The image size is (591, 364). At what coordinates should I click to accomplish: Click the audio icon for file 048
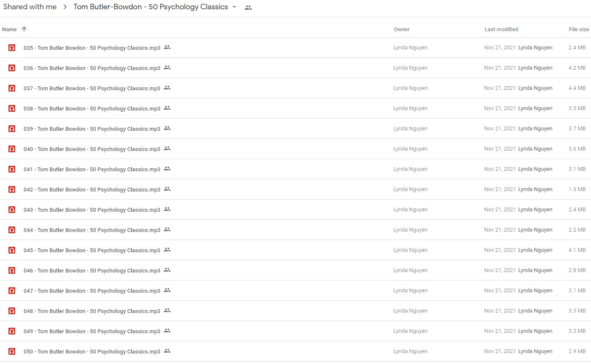point(12,311)
